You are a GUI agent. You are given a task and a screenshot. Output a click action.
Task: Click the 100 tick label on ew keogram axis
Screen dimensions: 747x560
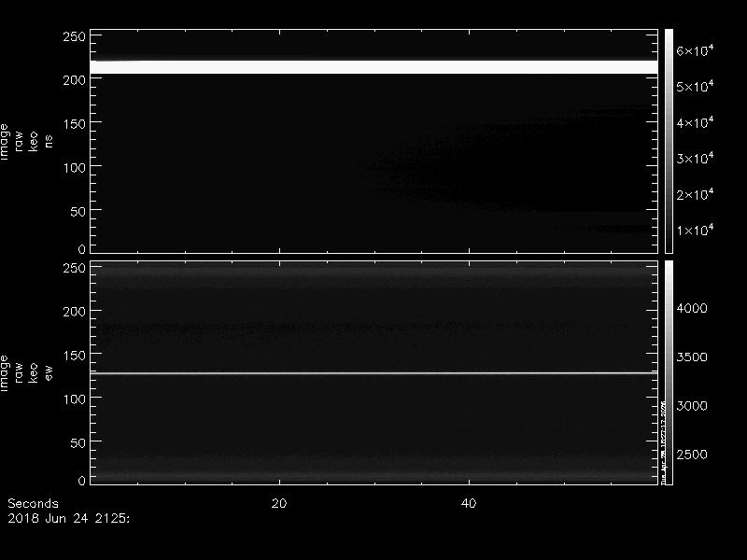pos(75,399)
